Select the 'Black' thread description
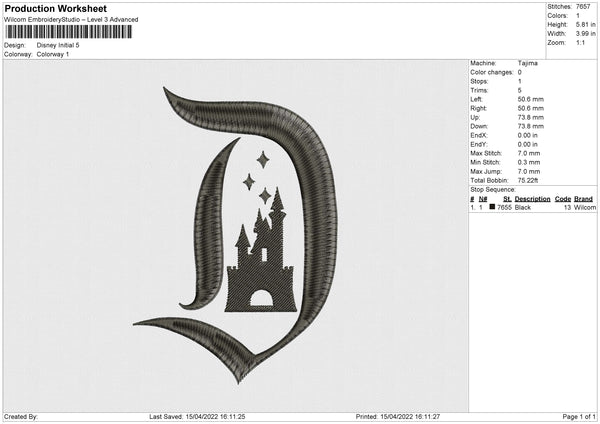Image resolution: width=600 pixels, height=424 pixels. (x=523, y=207)
